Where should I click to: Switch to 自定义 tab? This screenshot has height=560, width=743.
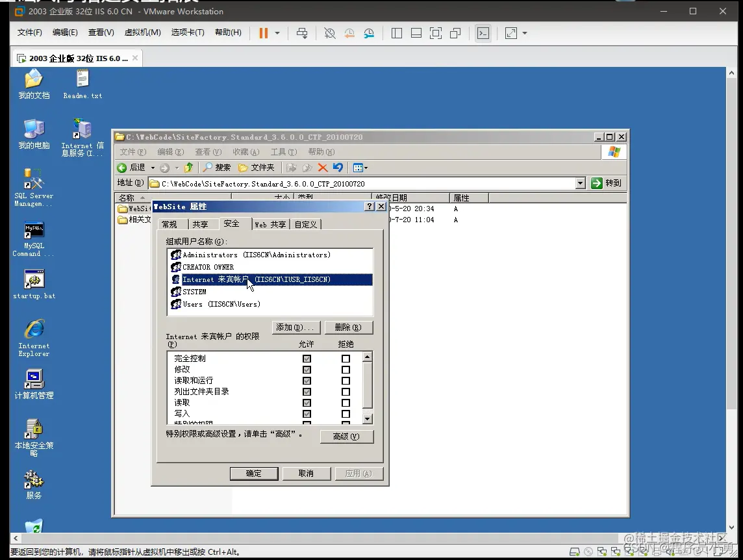[306, 224]
